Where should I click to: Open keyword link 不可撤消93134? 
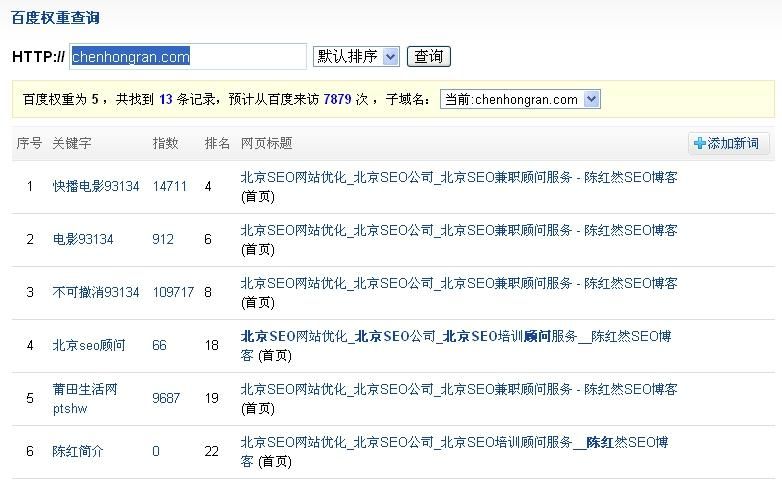point(96,292)
